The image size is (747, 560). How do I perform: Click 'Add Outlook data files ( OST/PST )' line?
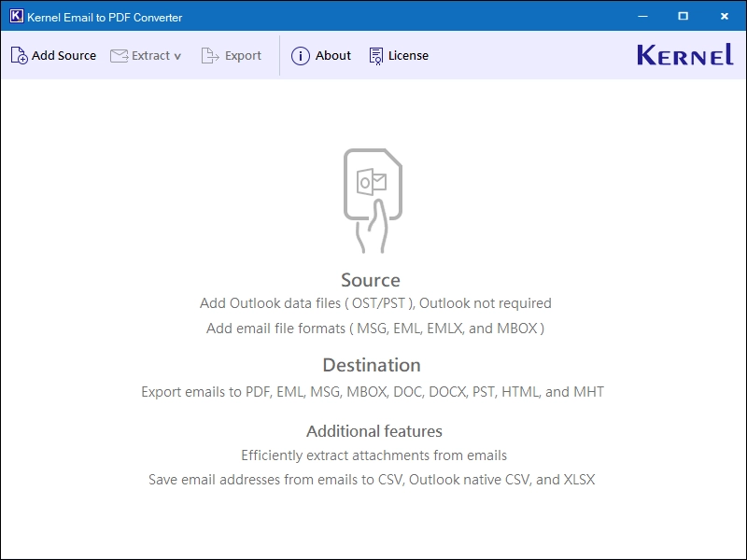[375, 303]
